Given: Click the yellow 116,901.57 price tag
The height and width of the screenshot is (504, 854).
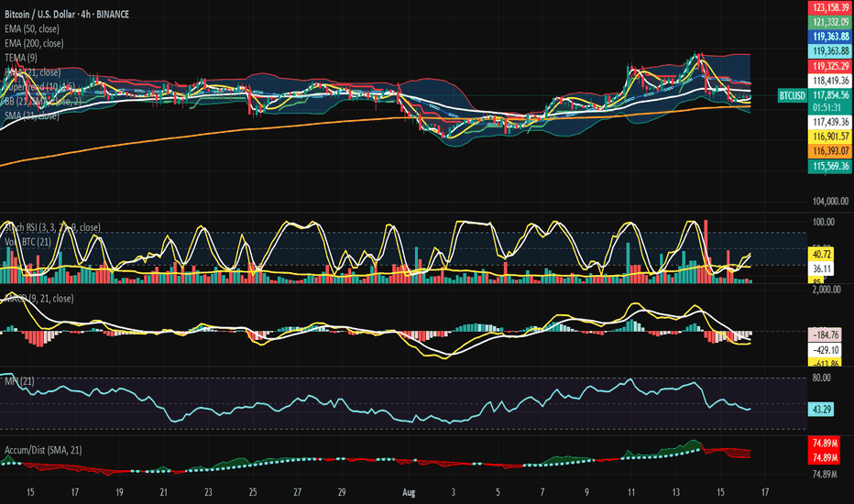Looking at the screenshot, I should coord(830,137).
